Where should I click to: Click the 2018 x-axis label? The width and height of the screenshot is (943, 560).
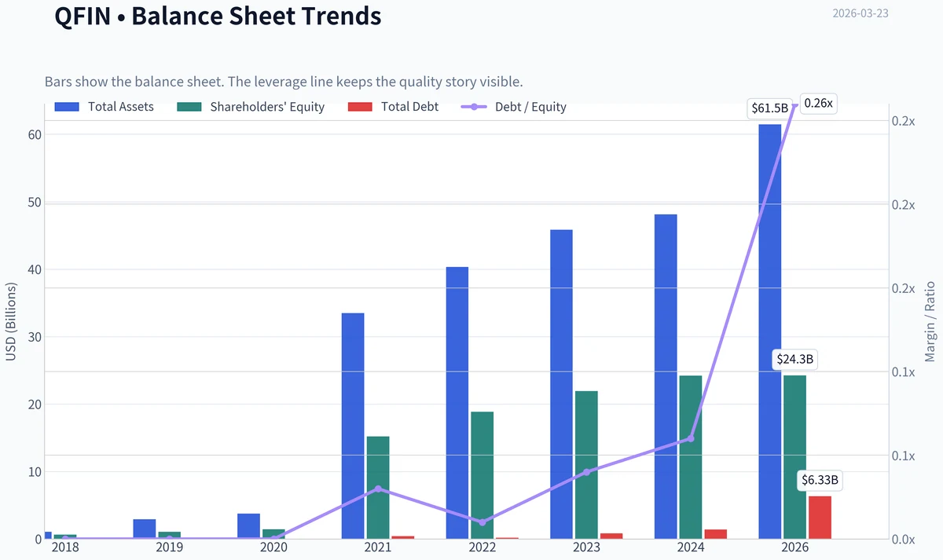(65, 547)
